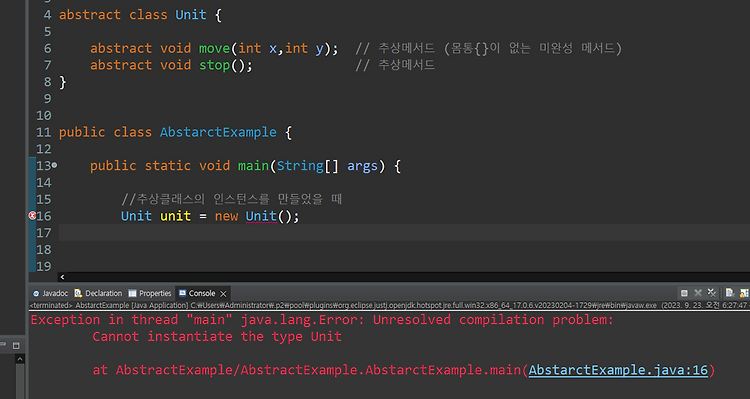The width and height of the screenshot is (750, 399).
Task: Click the 'move' method name on line 6
Action: (x=214, y=48)
